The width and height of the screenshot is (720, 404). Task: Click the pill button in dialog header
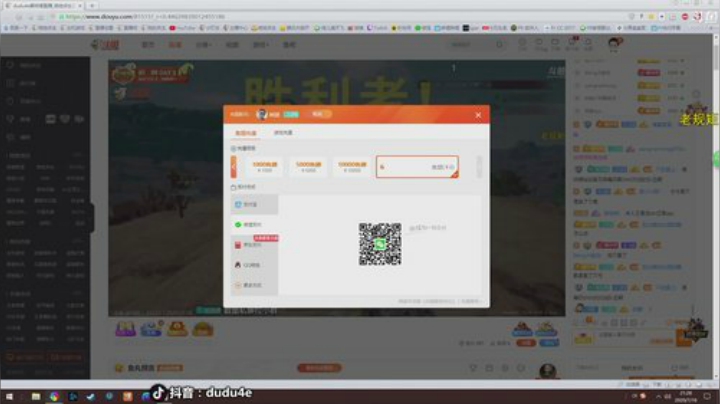(x=321, y=114)
